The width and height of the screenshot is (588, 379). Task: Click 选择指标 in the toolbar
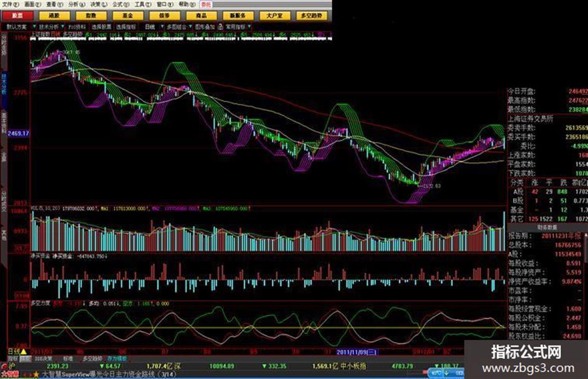tap(126, 27)
